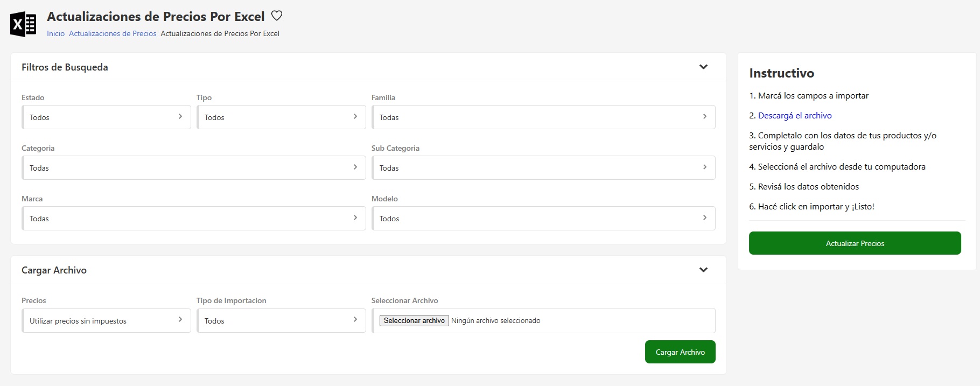Click the Actualizar Precios button
Screen dimensions: 980x386
[x=855, y=243]
